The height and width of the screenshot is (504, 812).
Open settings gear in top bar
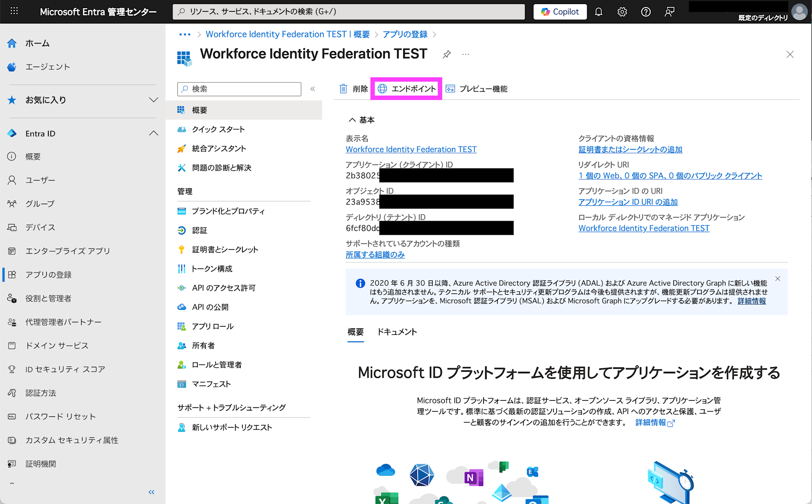click(622, 12)
